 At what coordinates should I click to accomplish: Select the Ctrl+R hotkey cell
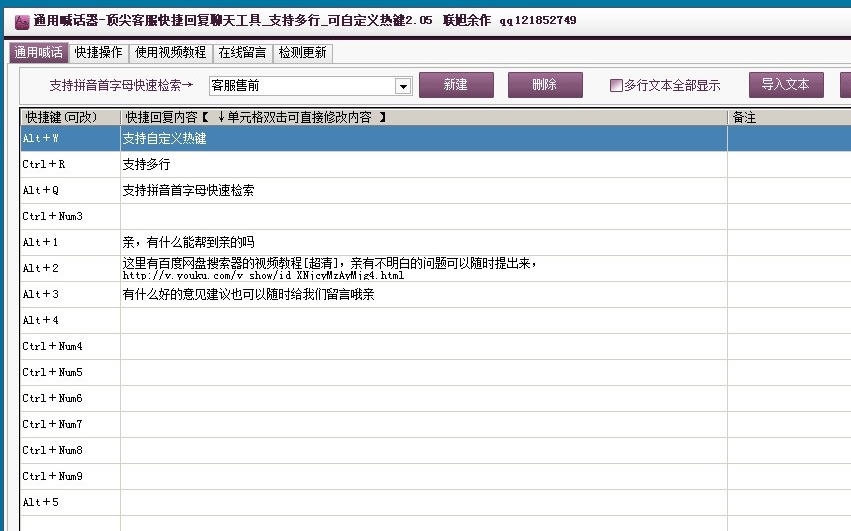(x=70, y=165)
